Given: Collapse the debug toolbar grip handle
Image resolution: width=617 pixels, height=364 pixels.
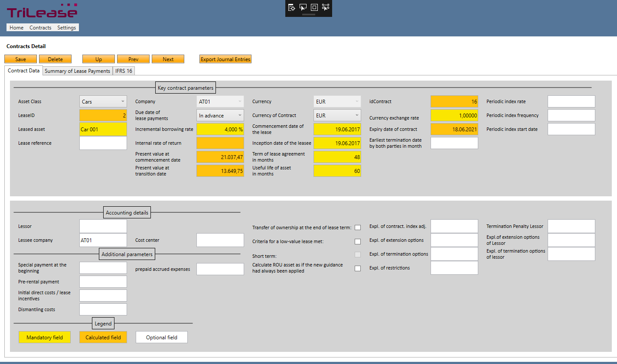Looking at the screenshot, I should (x=309, y=15).
